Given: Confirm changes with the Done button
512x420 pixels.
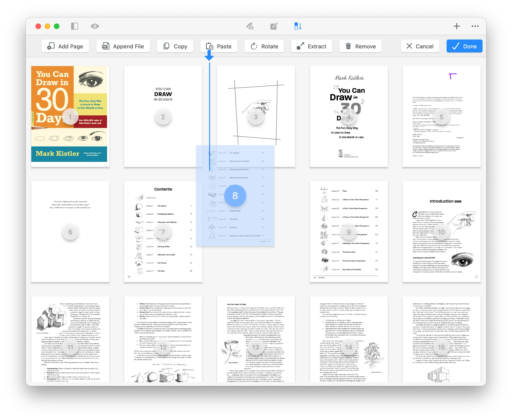Looking at the screenshot, I should [x=464, y=46].
